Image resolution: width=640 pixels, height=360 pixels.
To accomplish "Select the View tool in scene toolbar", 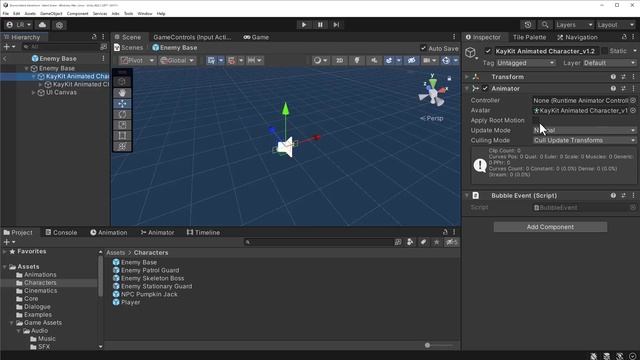I will coord(122,93).
